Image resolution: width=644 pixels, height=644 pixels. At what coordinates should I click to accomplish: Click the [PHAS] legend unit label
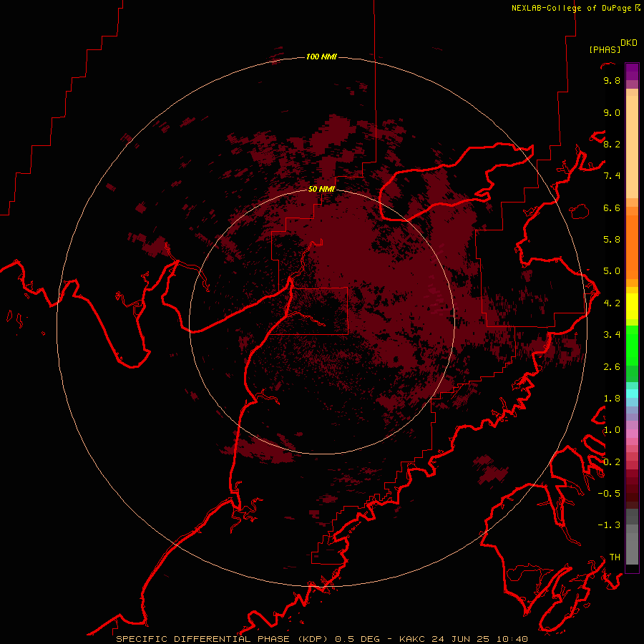point(605,49)
